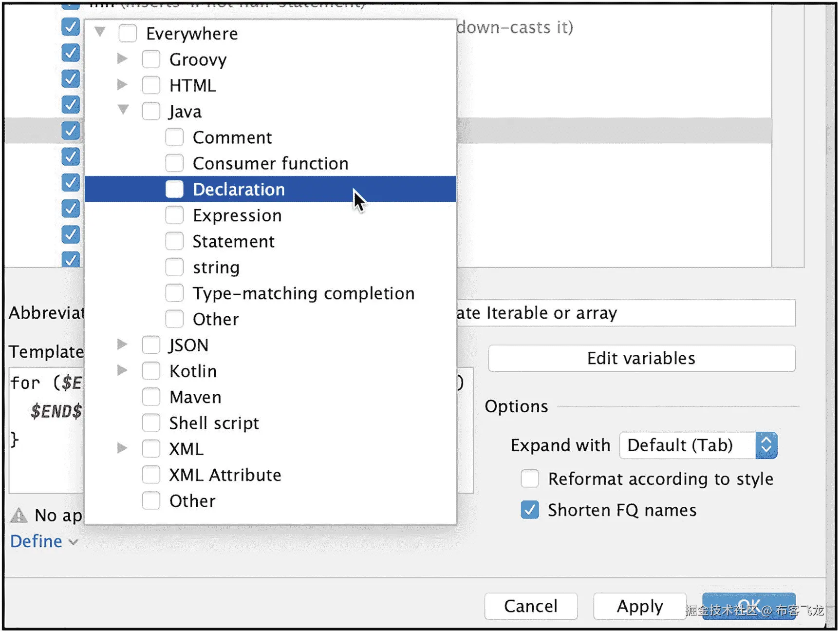Open the Define contexts link
Image resolution: width=840 pixels, height=633 pixels.
tap(37, 541)
